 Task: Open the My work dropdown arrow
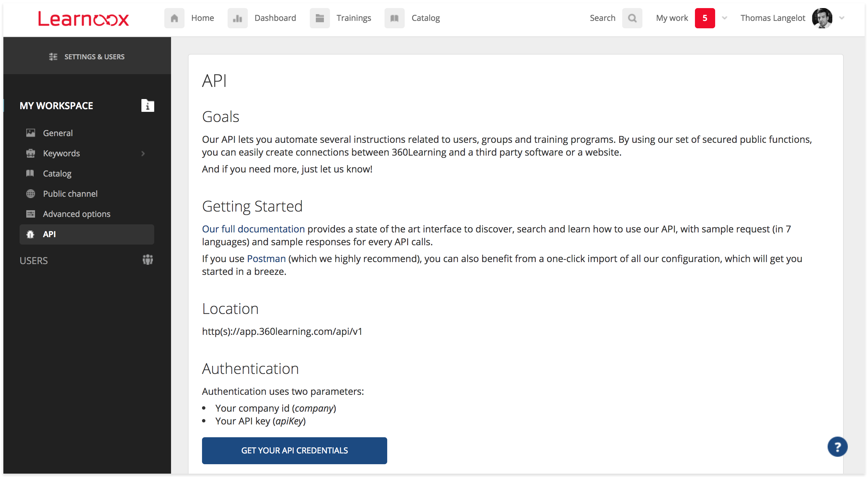(x=725, y=18)
